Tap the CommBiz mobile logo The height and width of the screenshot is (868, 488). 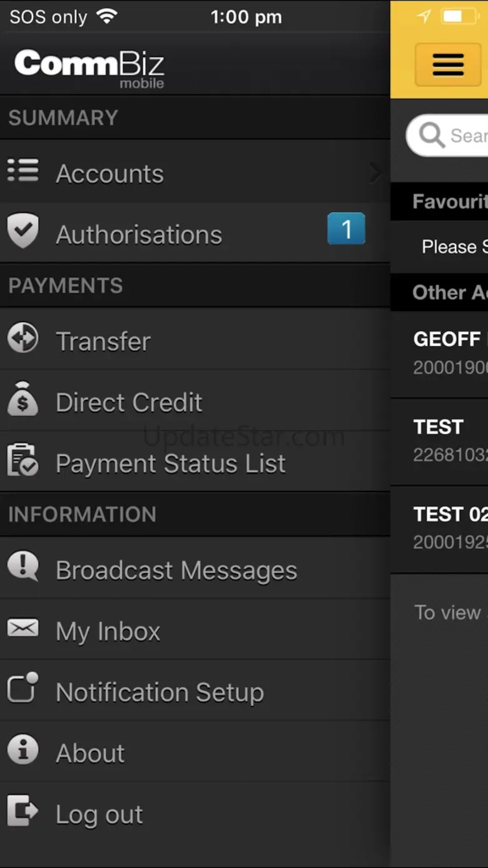coord(89,68)
